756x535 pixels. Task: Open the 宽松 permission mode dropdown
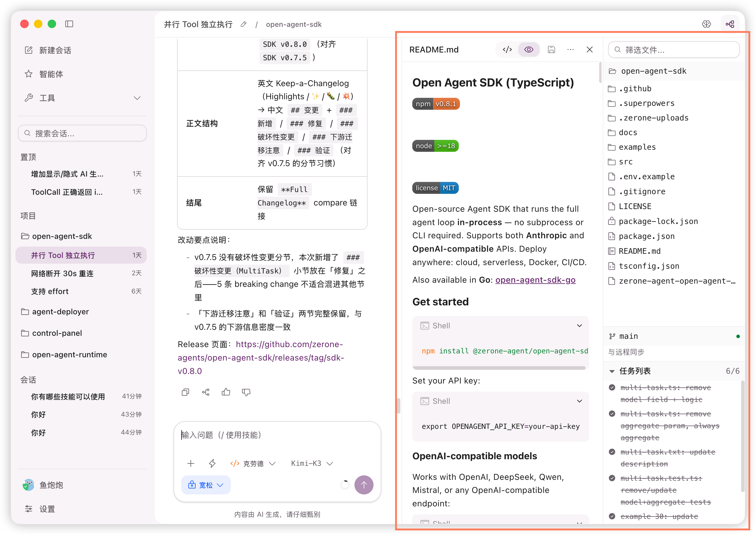206,485
